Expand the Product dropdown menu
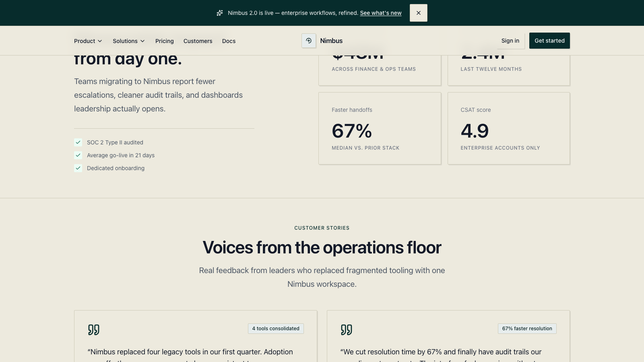This screenshot has height=362, width=644. 88,41
